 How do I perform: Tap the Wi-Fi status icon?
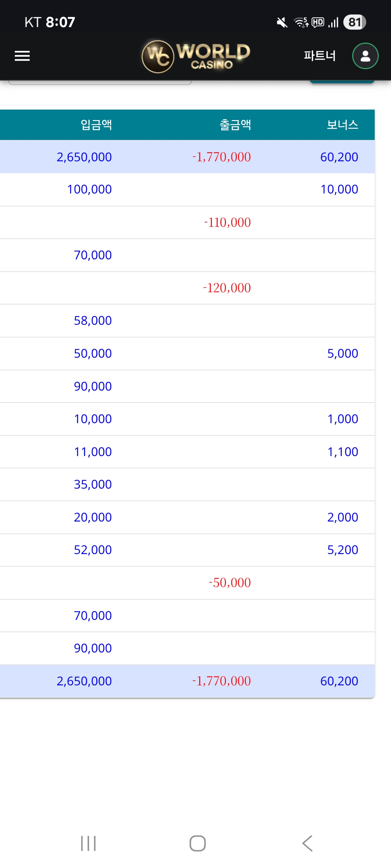pos(301,22)
